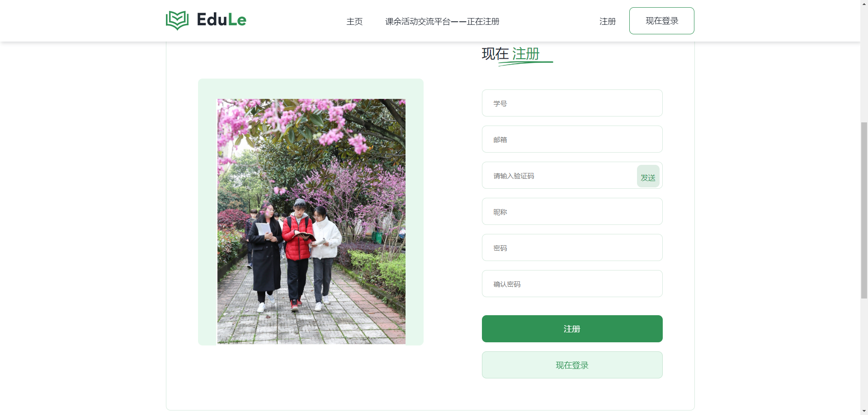
Task: Click the EduLe brand name text
Action: pyautogui.click(x=222, y=20)
